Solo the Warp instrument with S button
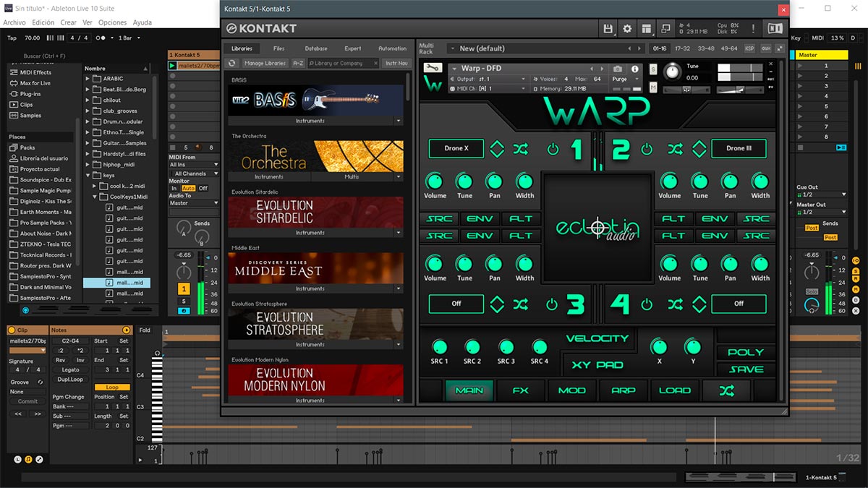The width and height of the screenshot is (868, 488). point(653,69)
